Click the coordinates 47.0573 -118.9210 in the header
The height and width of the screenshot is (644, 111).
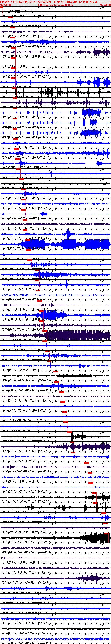click(x=65, y=2)
